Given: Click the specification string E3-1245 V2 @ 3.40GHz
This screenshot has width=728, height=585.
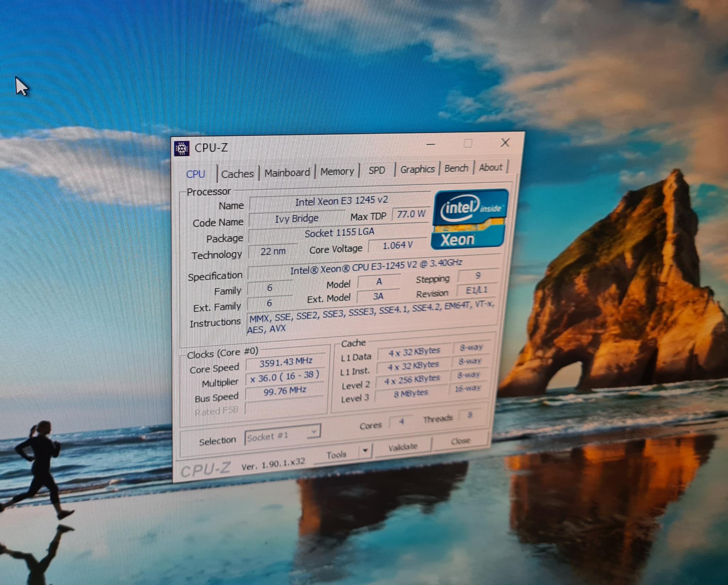Looking at the screenshot, I should coord(376,267).
